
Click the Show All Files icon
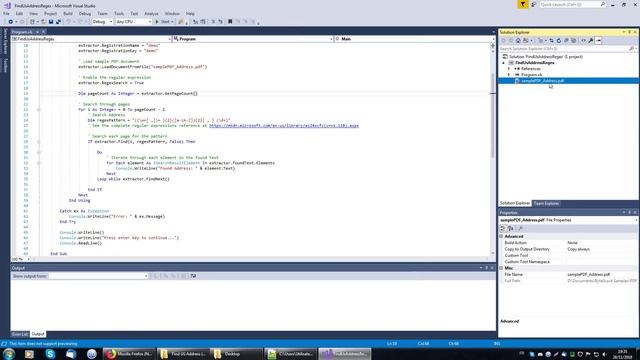click(x=573, y=40)
